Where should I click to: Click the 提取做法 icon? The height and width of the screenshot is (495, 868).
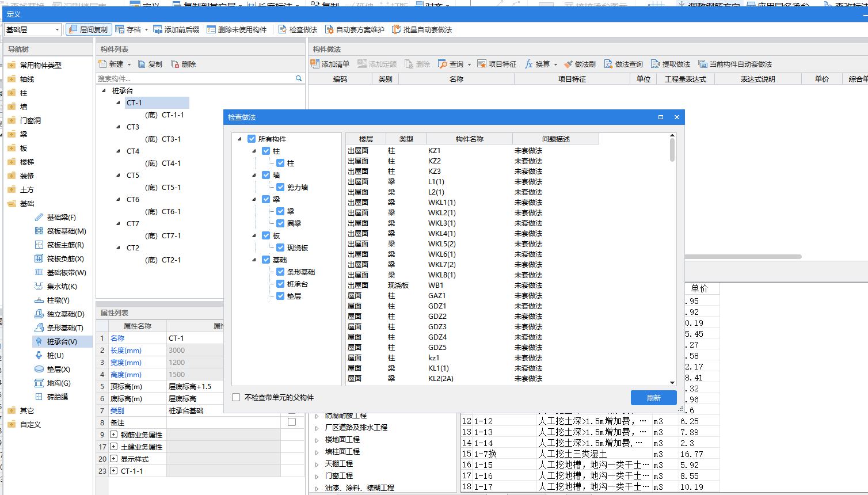tap(656, 64)
